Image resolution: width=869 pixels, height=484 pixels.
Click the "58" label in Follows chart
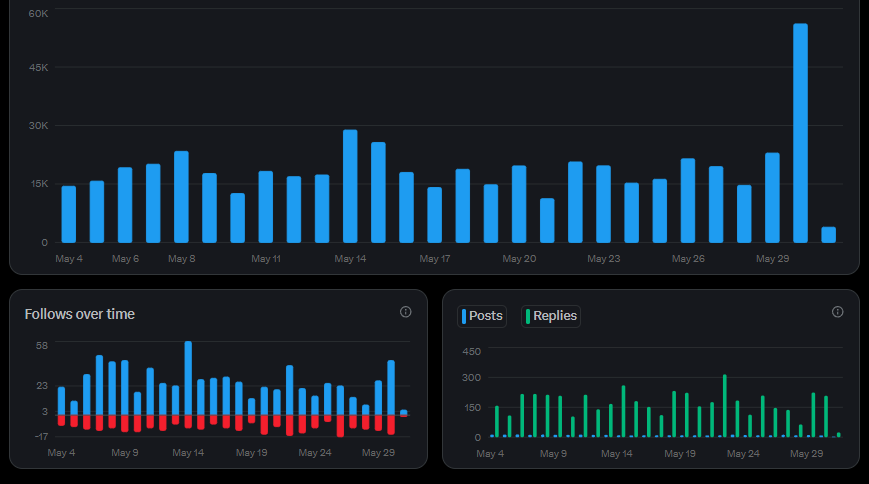42,345
